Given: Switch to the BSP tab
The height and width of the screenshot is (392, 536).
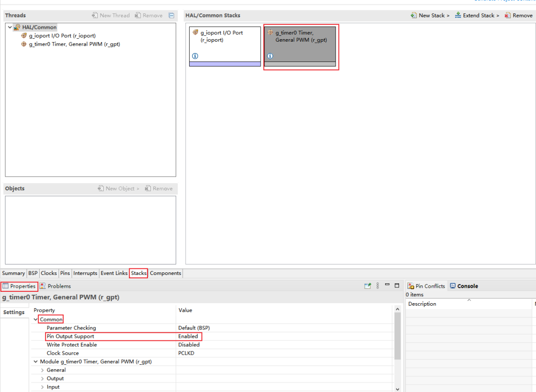Looking at the screenshot, I should tap(33, 273).
